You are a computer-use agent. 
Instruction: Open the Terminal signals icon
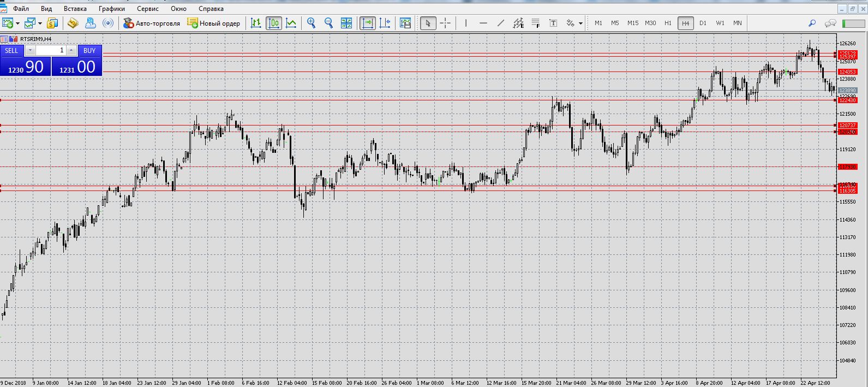tap(109, 23)
